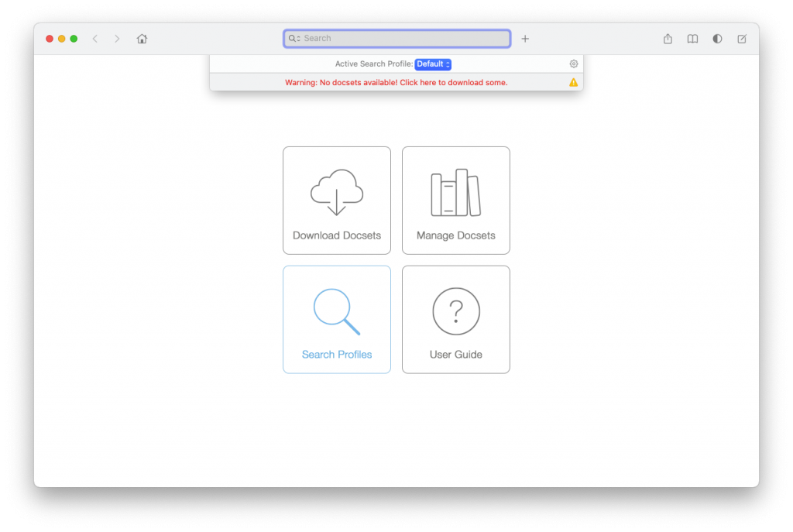Minimize the window with yellow button

pyautogui.click(x=62, y=39)
